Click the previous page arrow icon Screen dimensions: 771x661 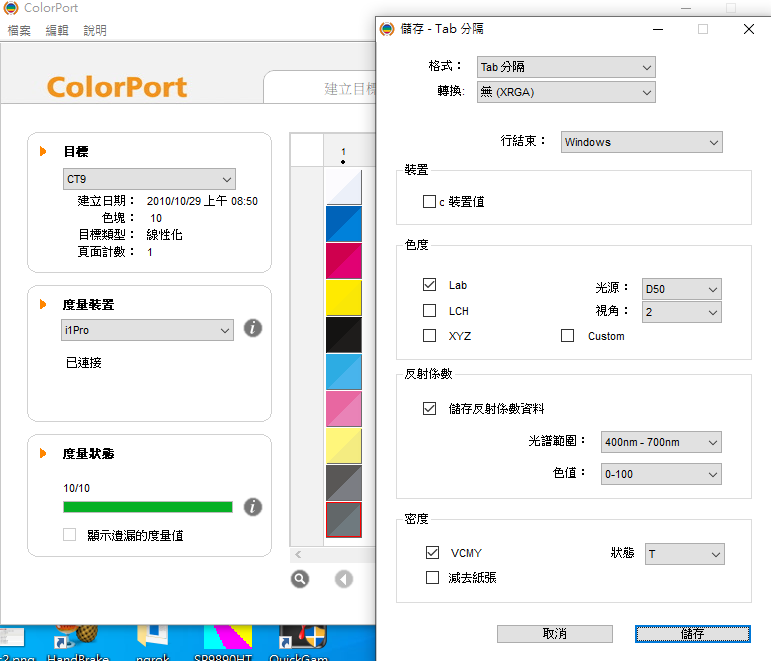click(344, 579)
